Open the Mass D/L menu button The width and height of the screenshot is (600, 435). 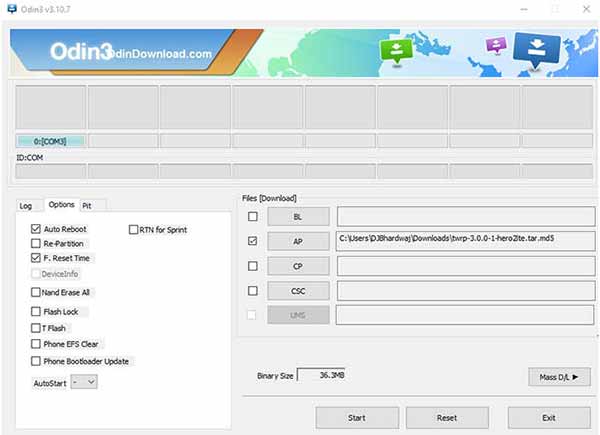point(559,377)
